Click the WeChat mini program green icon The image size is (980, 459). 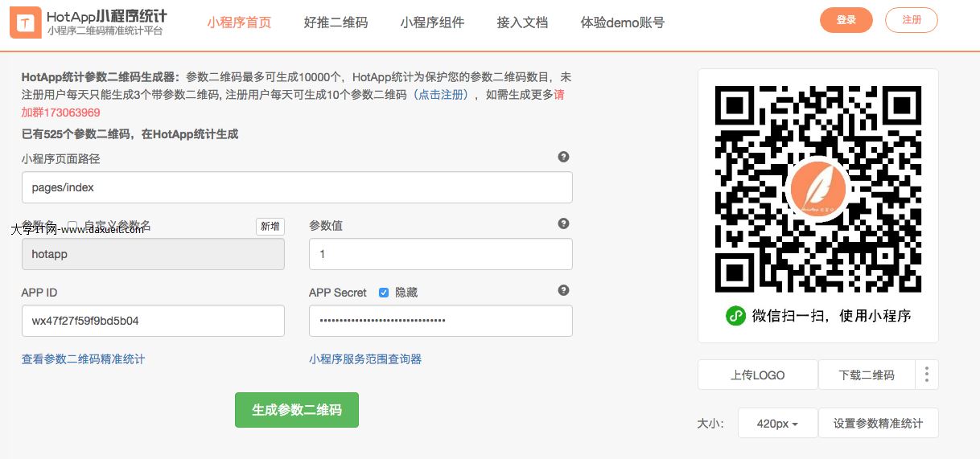pyautogui.click(x=735, y=316)
